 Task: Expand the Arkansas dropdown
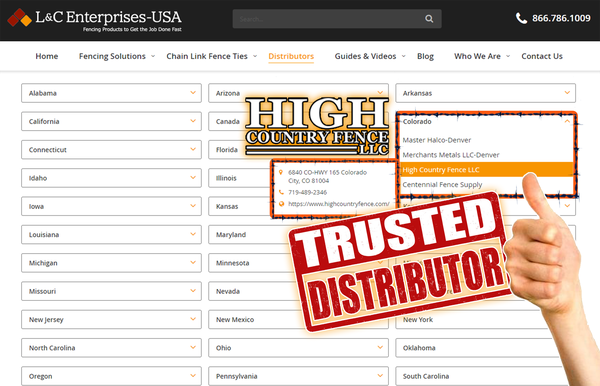(x=486, y=93)
